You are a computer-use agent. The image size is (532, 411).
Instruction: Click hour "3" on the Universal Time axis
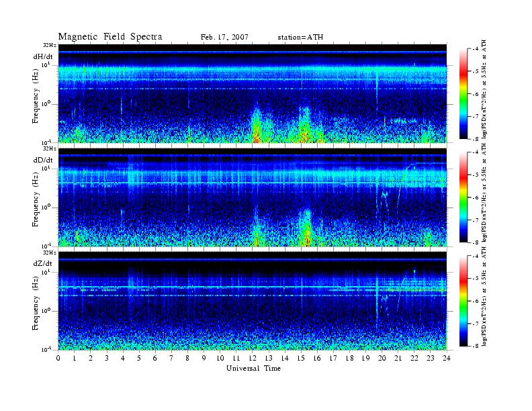tap(107, 358)
